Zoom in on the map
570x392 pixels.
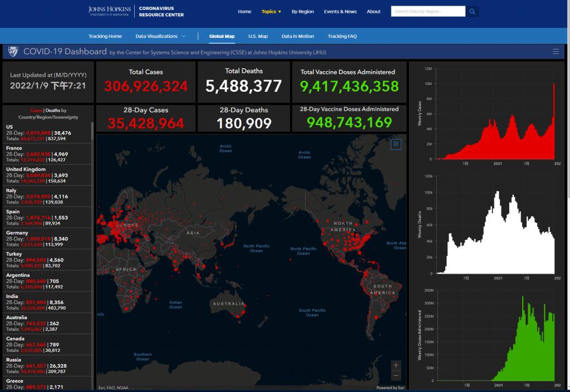pos(396,365)
